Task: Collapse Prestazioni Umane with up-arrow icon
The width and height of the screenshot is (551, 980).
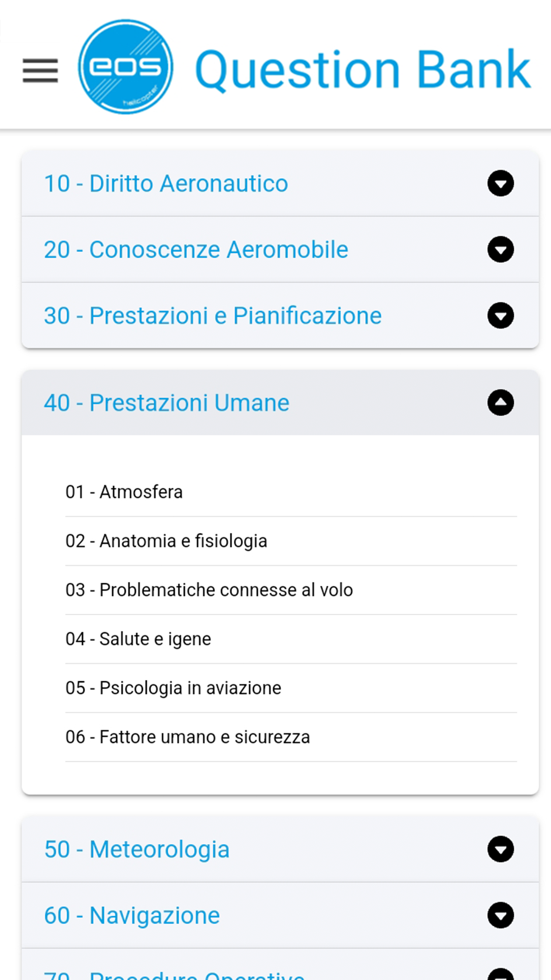Action: (500, 403)
